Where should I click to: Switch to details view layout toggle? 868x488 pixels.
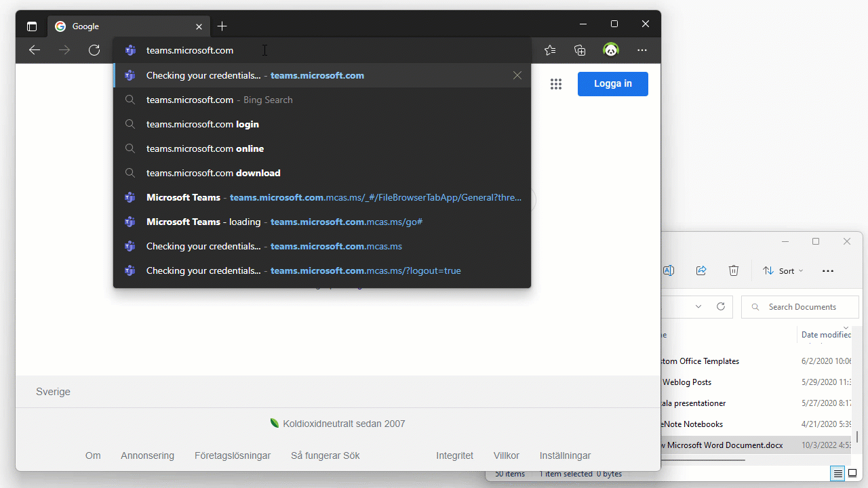pyautogui.click(x=838, y=473)
